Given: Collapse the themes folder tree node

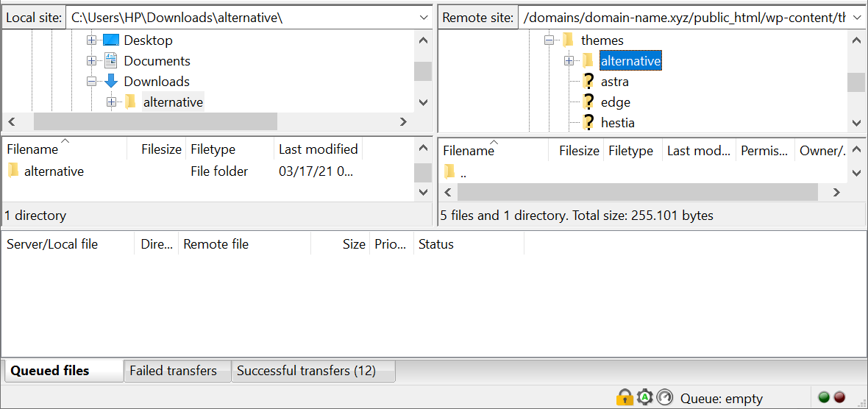Looking at the screenshot, I should 549,40.
